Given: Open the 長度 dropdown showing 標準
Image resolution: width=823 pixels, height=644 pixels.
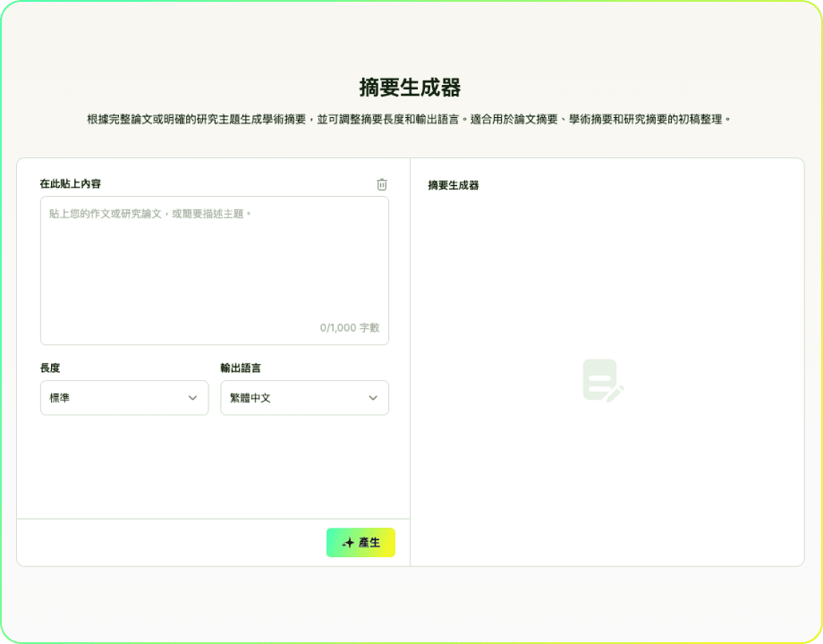Looking at the screenshot, I should 124,398.
